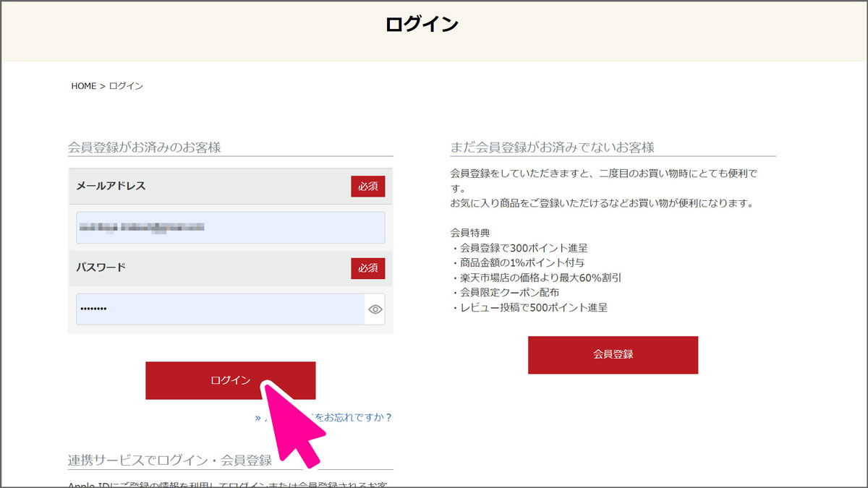868x488 pixels.
Task: Click the ログイン breadcrumb item
Action: [124, 85]
